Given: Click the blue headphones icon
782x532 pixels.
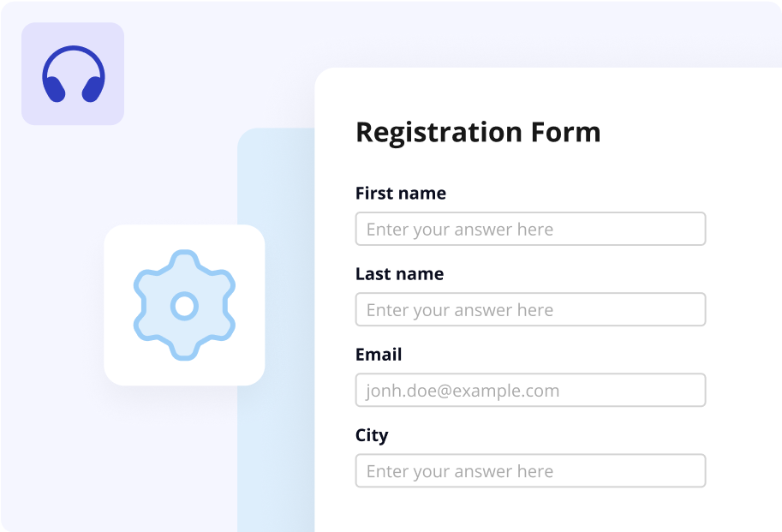Looking at the screenshot, I should (73, 74).
